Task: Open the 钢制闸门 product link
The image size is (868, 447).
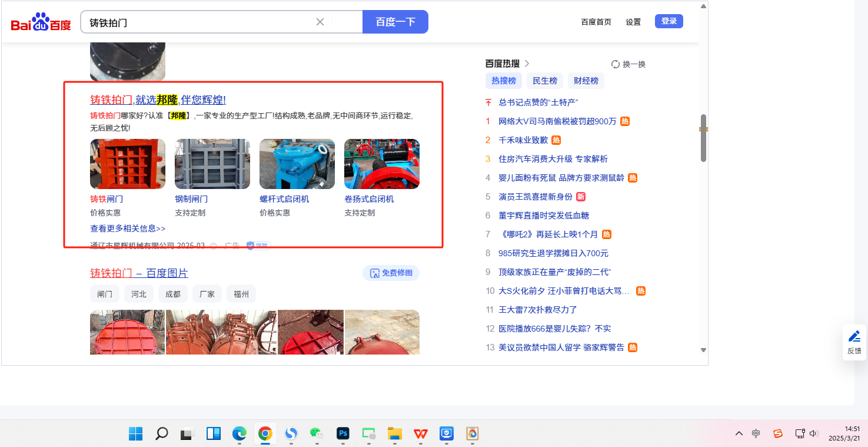Action: [x=191, y=199]
